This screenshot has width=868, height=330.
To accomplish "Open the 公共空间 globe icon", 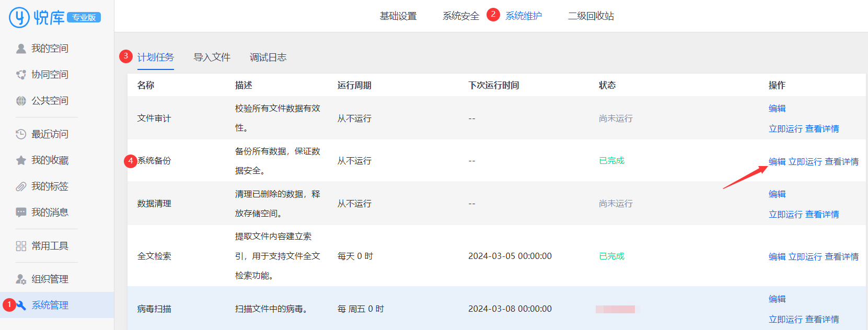I will 21,101.
